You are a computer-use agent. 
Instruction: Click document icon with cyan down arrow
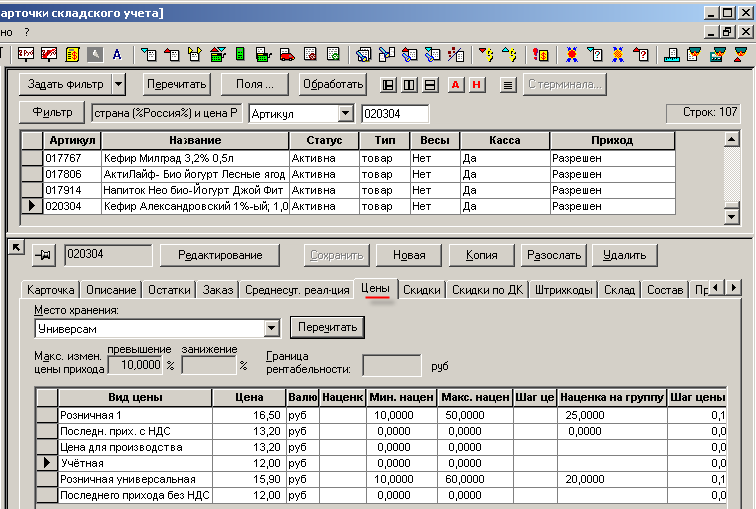148,54
